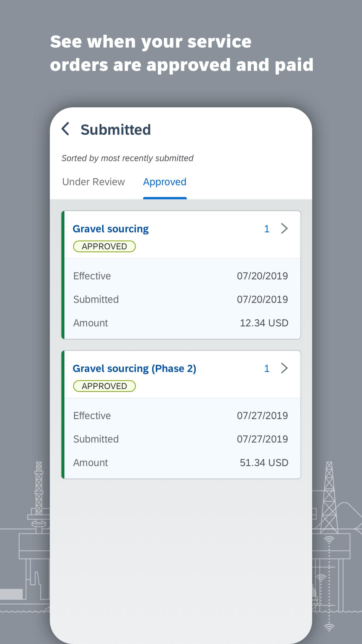Open the Gravel sourcing title link
Screen dimensions: 362x644
[x=110, y=229]
